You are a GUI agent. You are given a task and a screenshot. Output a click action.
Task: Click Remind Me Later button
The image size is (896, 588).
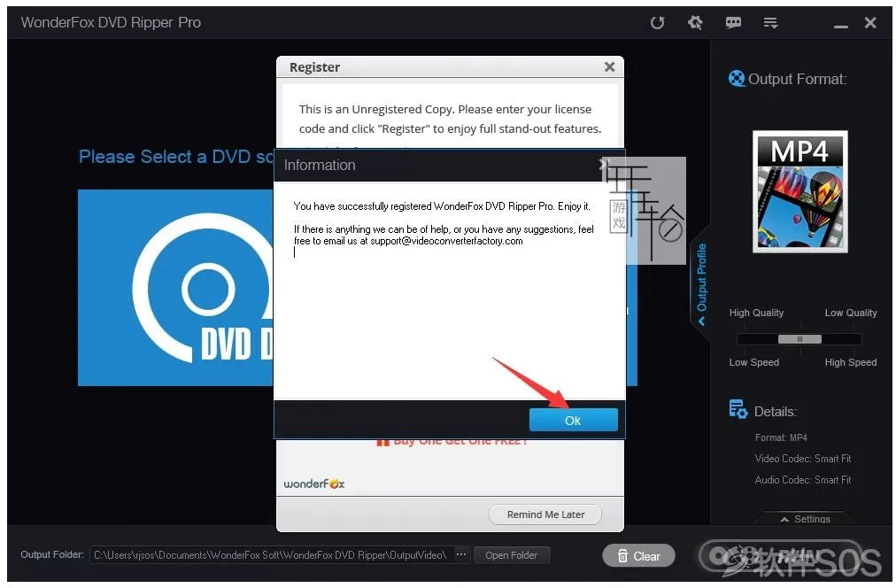(545, 514)
